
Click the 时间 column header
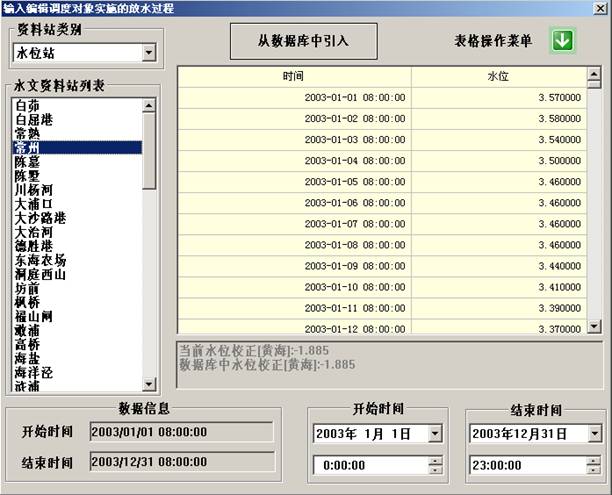coord(294,76)
